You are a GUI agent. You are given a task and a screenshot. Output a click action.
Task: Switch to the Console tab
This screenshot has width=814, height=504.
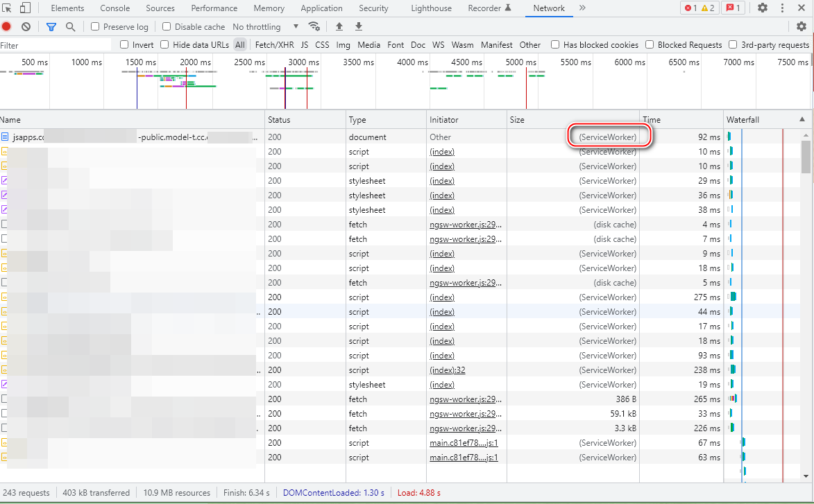tap(115, 8)
